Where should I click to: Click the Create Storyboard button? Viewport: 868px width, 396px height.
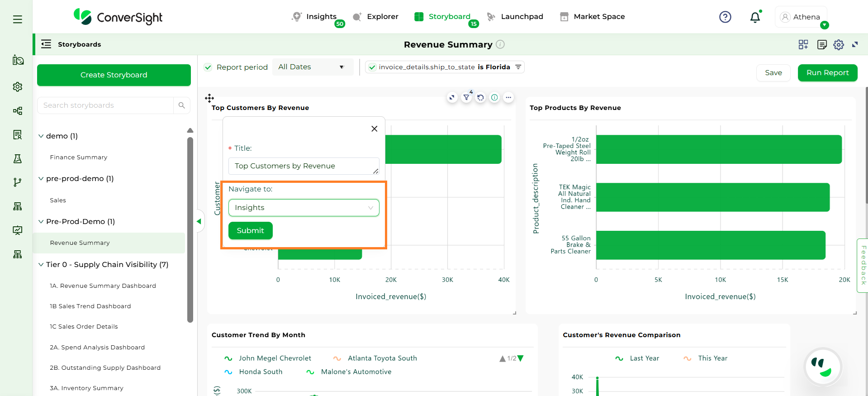click(x=114, y=75)
